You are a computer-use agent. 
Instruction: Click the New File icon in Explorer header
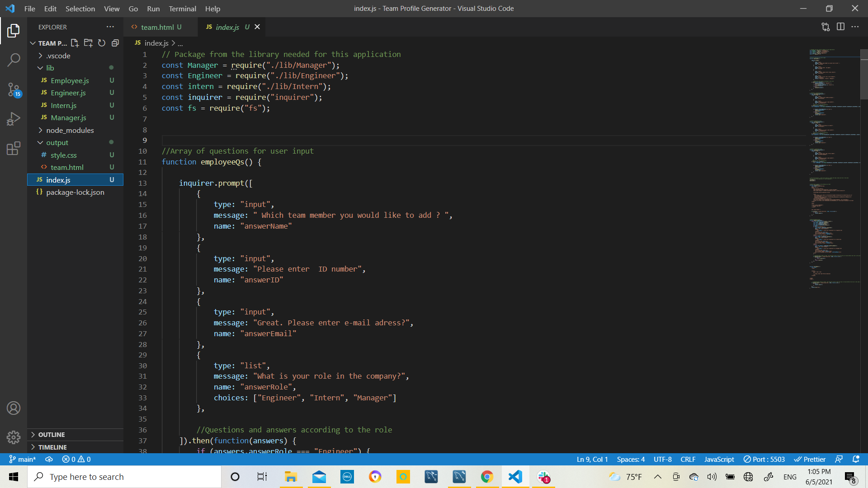click(x=75, y=43)
